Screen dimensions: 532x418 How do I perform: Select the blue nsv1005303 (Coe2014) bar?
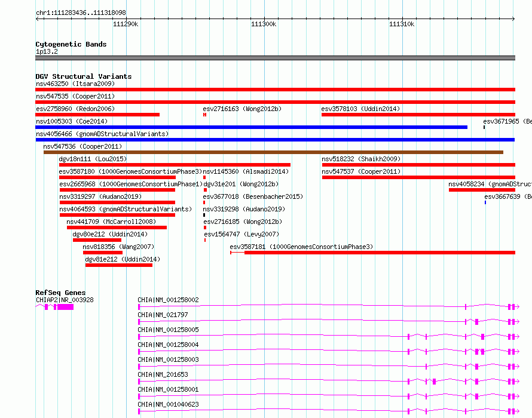click(252, 127)
